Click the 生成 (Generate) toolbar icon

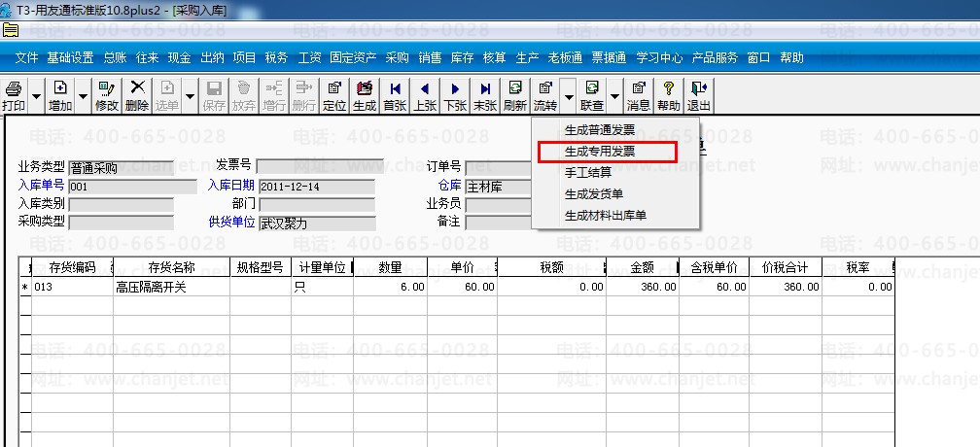[x=365, y=96]
